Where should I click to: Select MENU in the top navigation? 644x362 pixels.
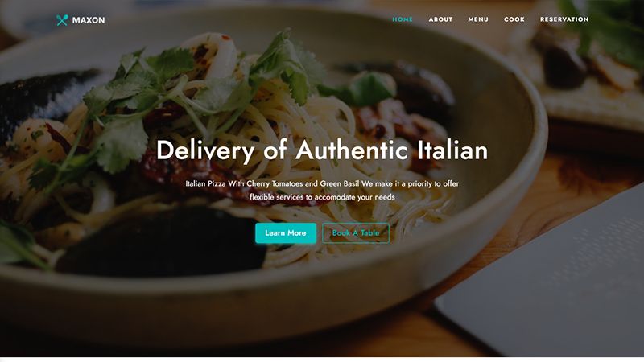pos(478,19)
